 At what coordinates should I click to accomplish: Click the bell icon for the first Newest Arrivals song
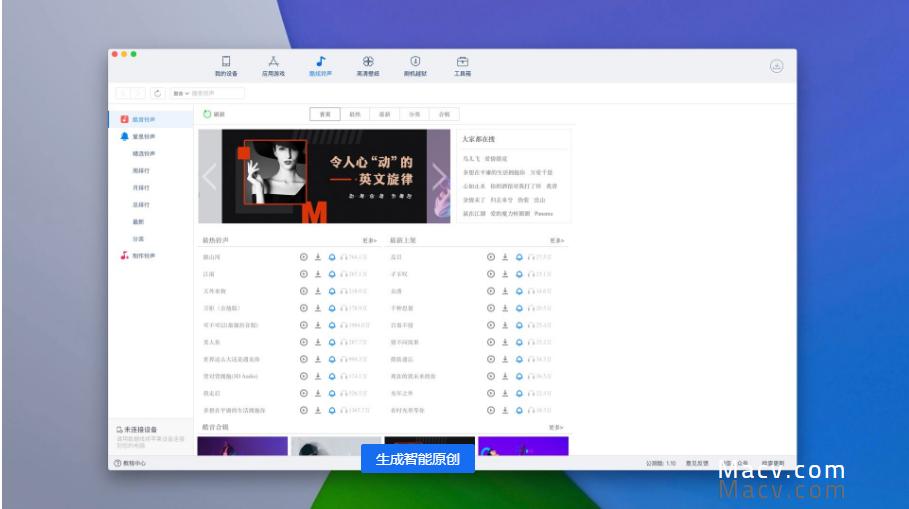[x=519, y=257]
